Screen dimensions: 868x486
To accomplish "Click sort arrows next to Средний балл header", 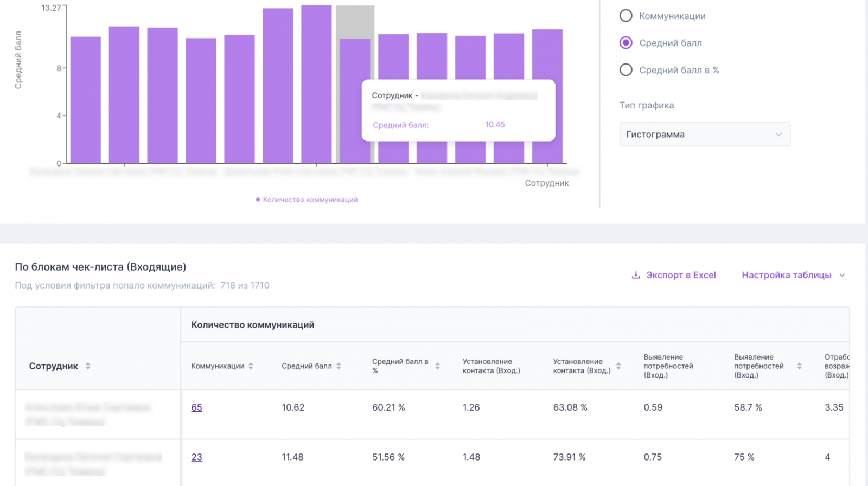I will (x=339, y=366).
